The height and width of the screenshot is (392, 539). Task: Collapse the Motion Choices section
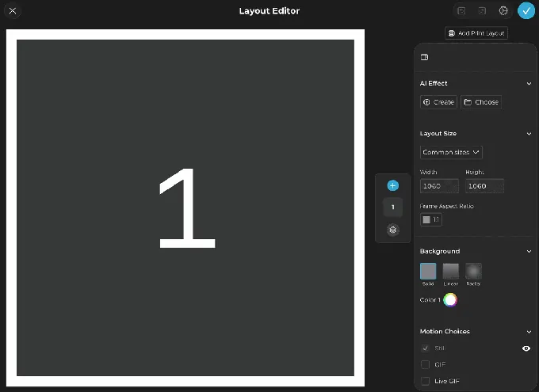529,332
